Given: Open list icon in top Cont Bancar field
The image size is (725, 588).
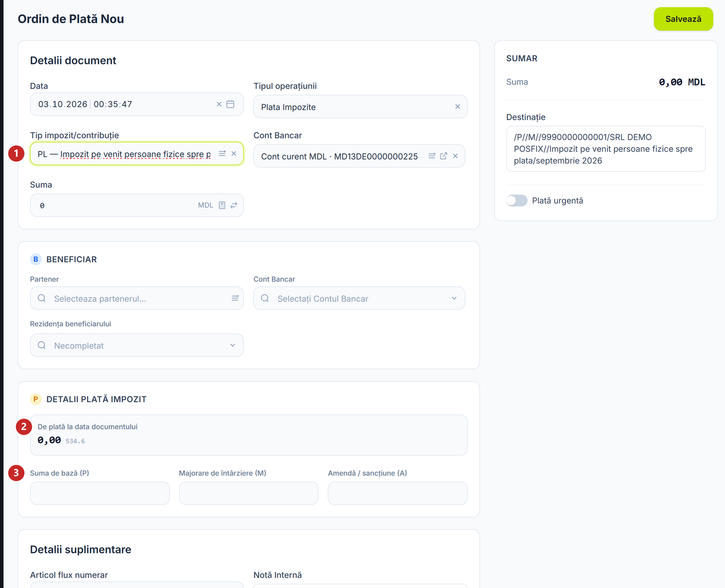Looking at the screenshot, I should 432,156.
